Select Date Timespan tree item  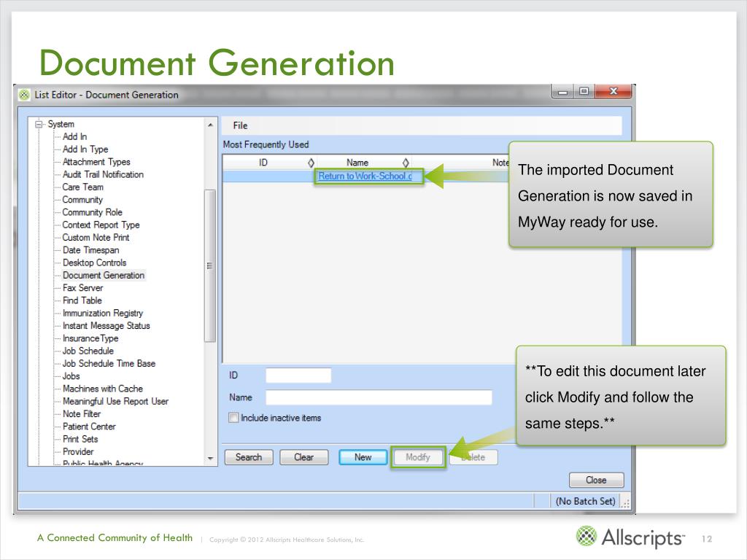pyautogui.click(x=91, y=250)
